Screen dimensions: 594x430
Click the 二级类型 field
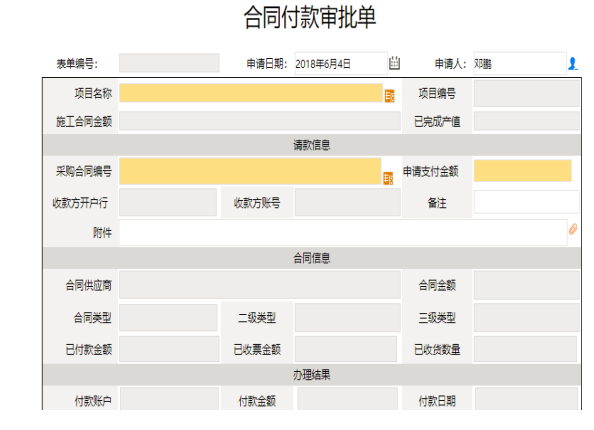(x=348, y=317)
